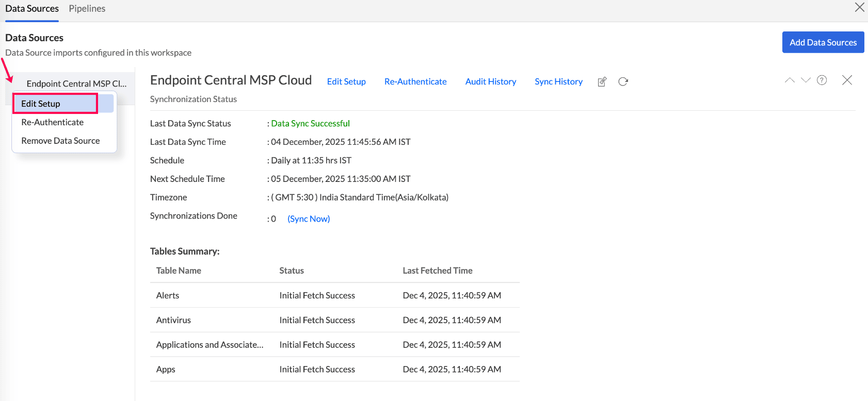Click the down chevron arrow icon
868x401 pixels.
(806, 80)
